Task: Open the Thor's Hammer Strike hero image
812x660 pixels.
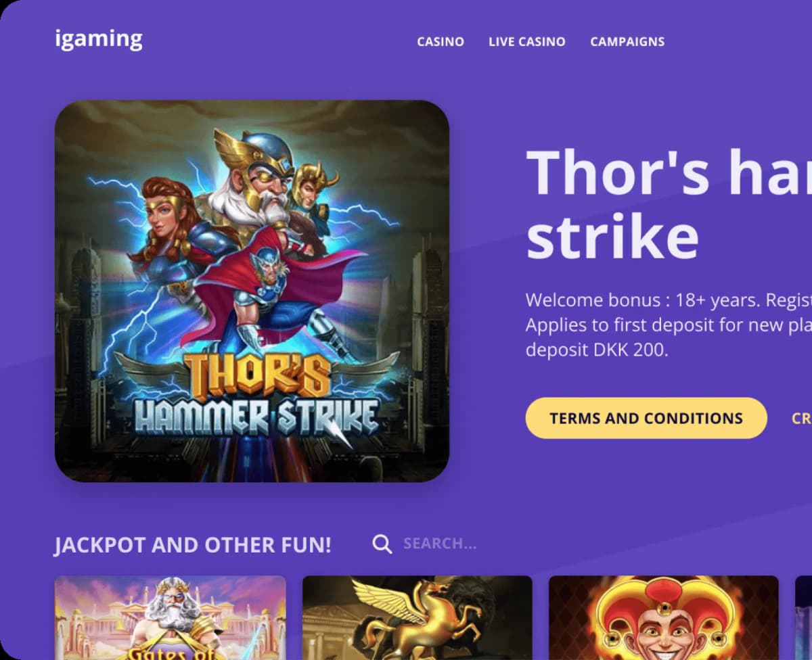Action: pyautogui.click(x=252, y=291)
